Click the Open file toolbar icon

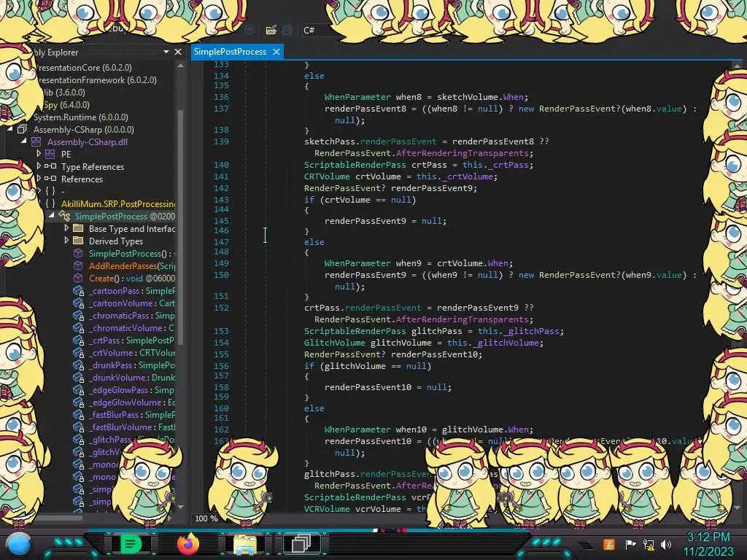coord(271,30)
